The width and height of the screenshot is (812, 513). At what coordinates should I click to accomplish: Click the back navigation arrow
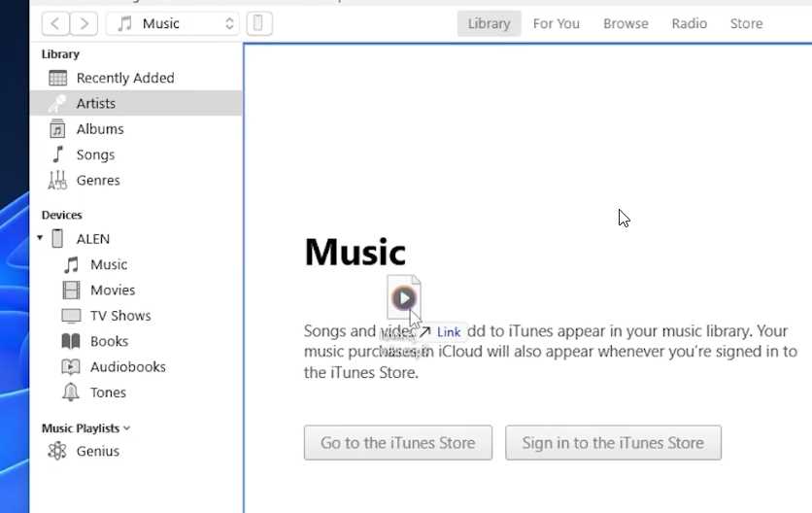[x=56, y=23]
